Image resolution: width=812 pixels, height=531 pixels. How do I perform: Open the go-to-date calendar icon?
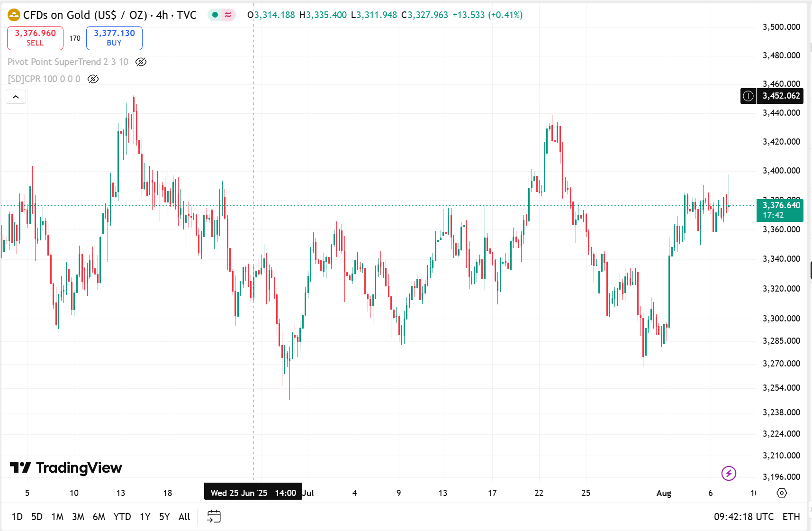click(x=214, y=516)
